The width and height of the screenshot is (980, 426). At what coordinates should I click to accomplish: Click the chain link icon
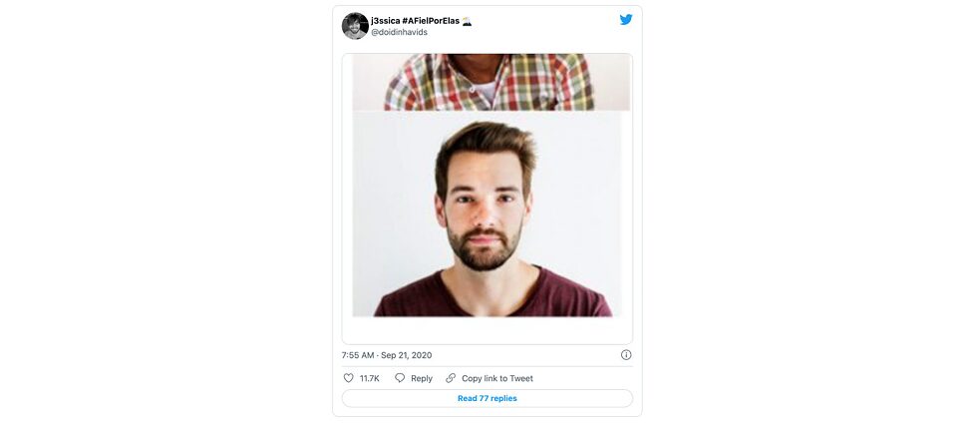click(451, 378)
